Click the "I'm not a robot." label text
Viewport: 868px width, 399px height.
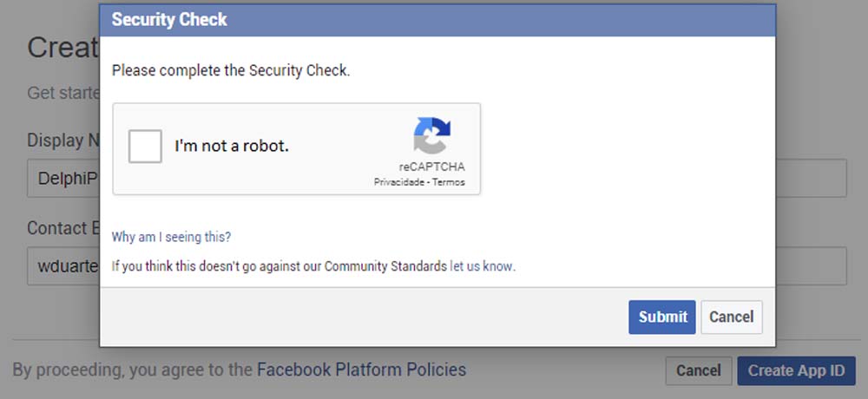(231, 147)
